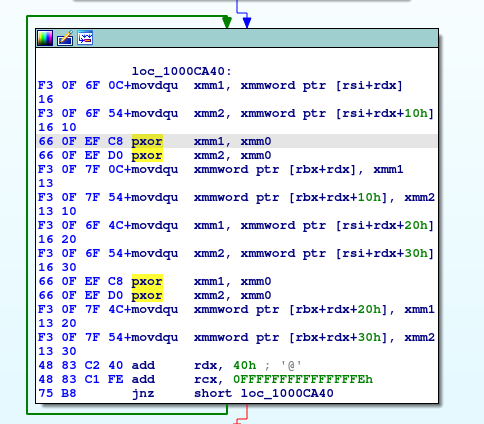Click the 40h operand in add rdx

tap(245, 365)
